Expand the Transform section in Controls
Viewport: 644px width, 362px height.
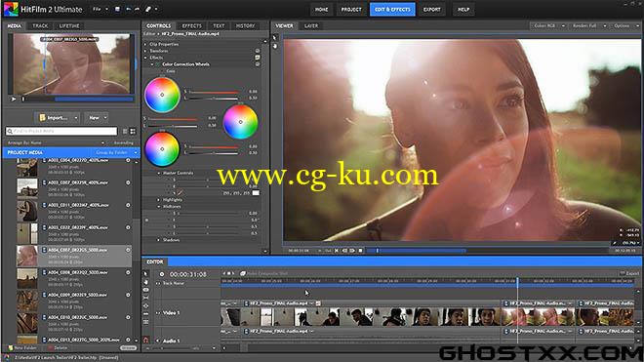(145, 51)
